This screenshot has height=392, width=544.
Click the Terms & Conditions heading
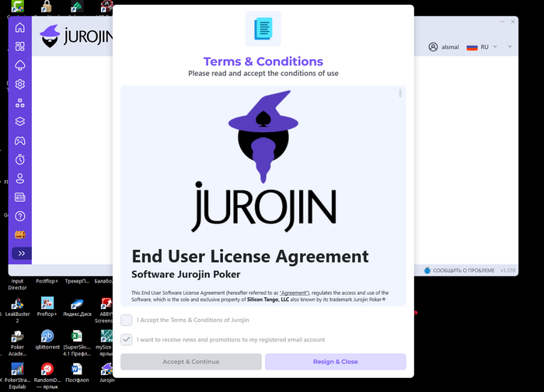coord(263,61)
